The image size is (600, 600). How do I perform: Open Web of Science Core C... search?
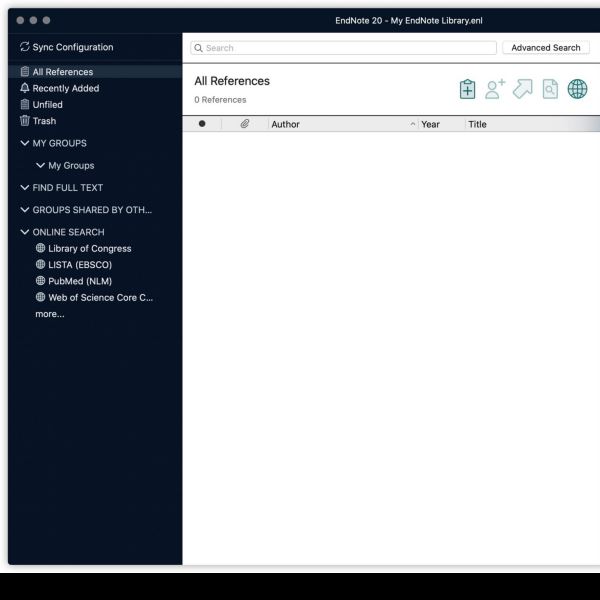101,298
